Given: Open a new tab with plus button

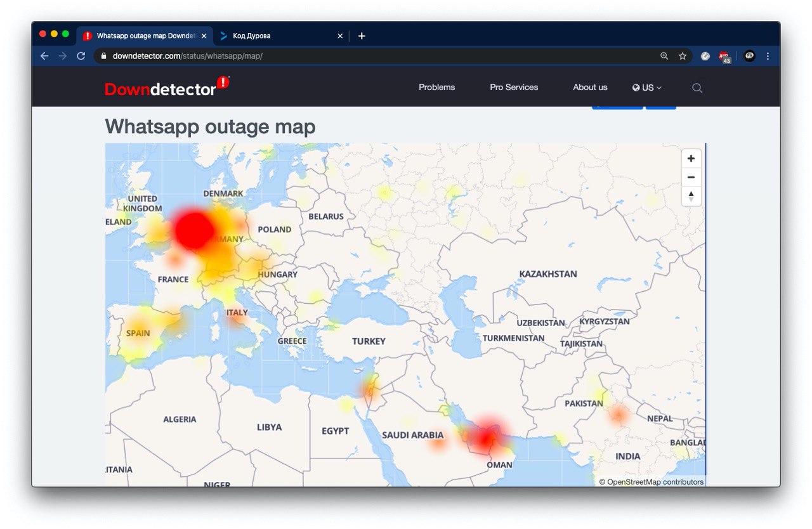Looking at the screenshot, I should pyautogui.click(x=362, y=36).
